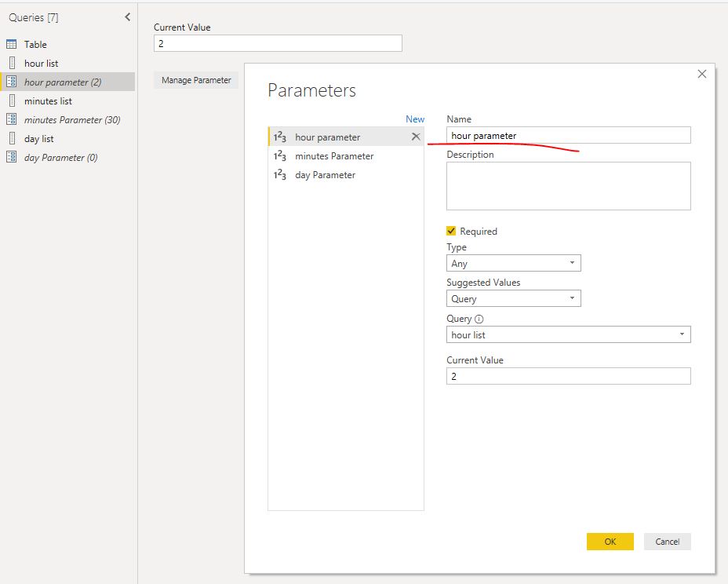This screenshot has height=584, width=728.
Task: Click the 123 icon beside hour parameter
Action: [x=279, y=137]
